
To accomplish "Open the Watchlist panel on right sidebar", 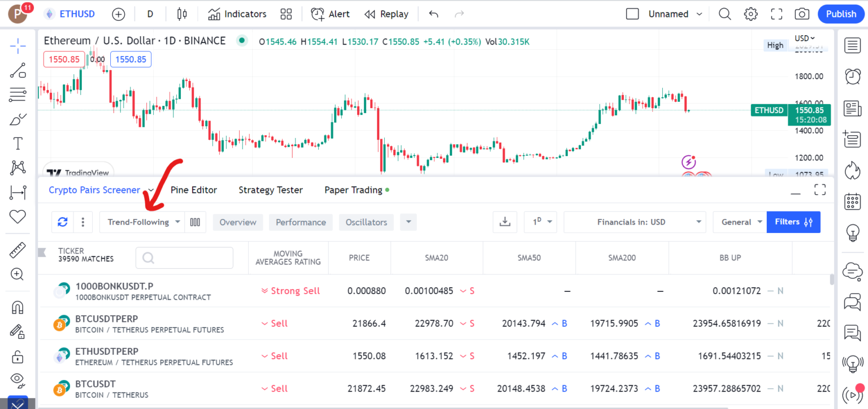I will [853, 45].
